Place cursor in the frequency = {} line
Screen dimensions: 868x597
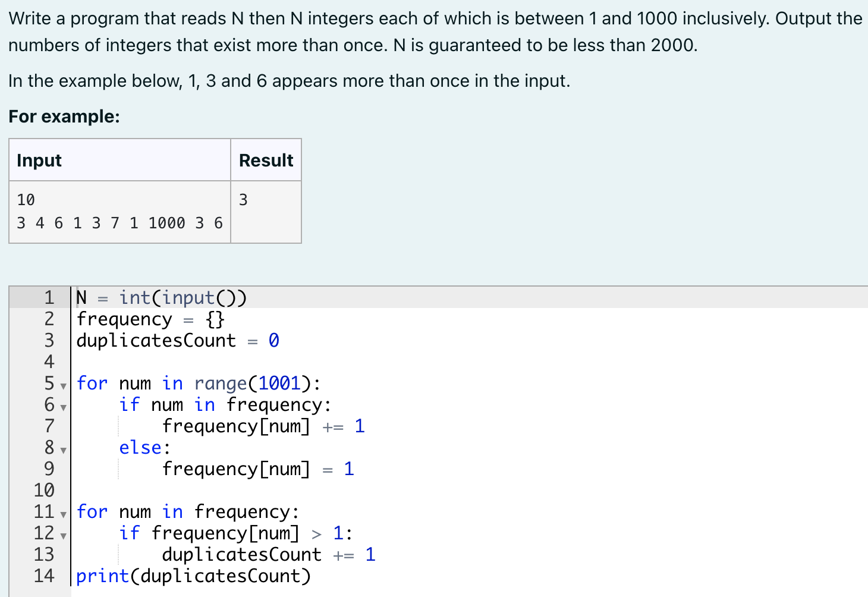click(x=149, y=319)
